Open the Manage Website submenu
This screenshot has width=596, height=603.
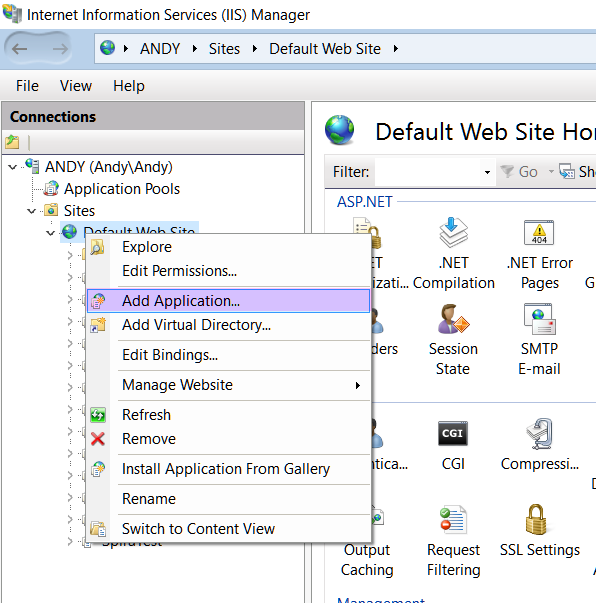tap(228, 385)
